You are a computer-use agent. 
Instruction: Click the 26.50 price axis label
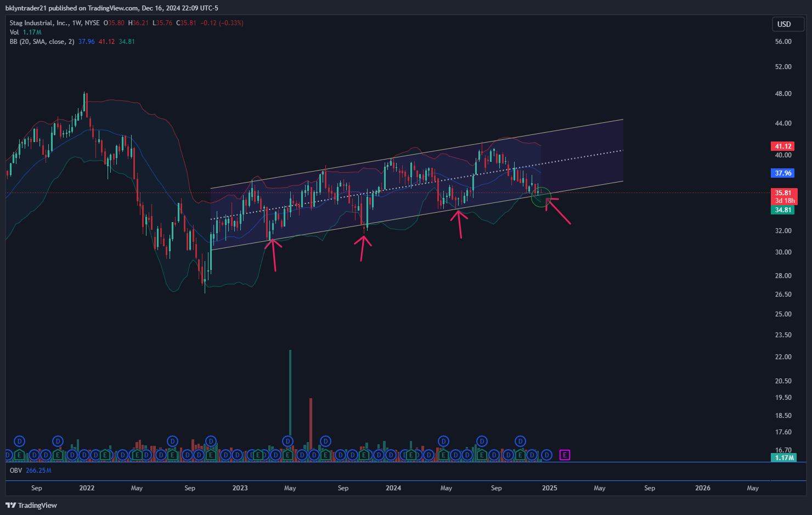[x=783, y=295]
